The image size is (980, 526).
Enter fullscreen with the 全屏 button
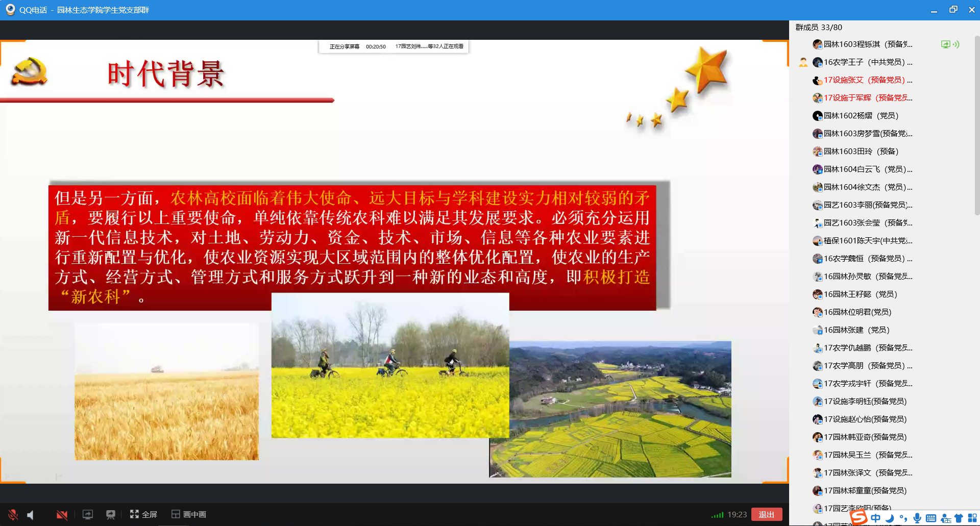(x=143, y=514)
